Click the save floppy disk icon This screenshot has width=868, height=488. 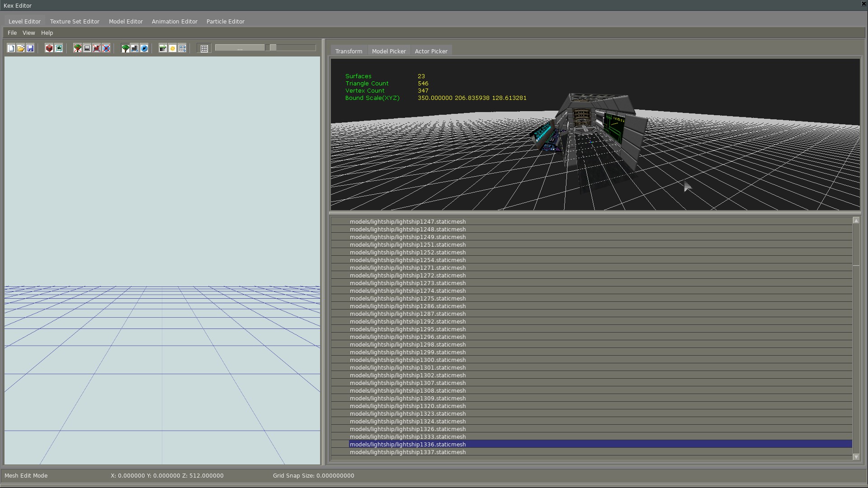click(x=30, y=48)
